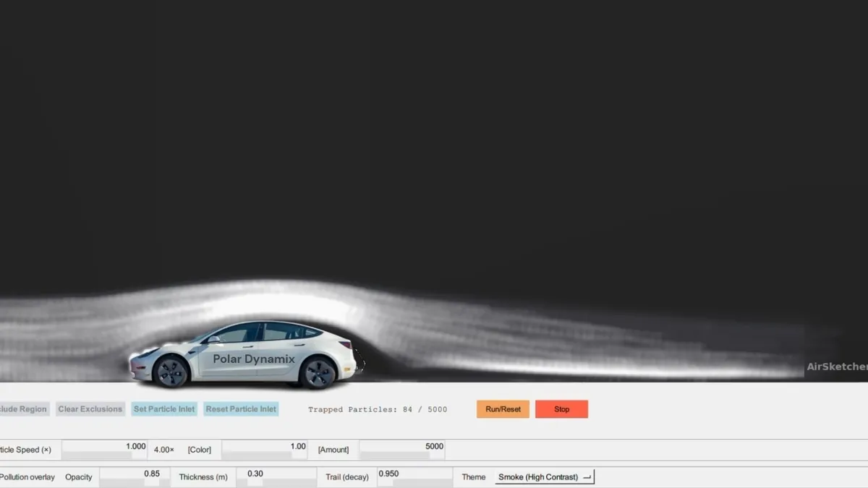Start the simulation with Run/Reset

coord(503,409)
